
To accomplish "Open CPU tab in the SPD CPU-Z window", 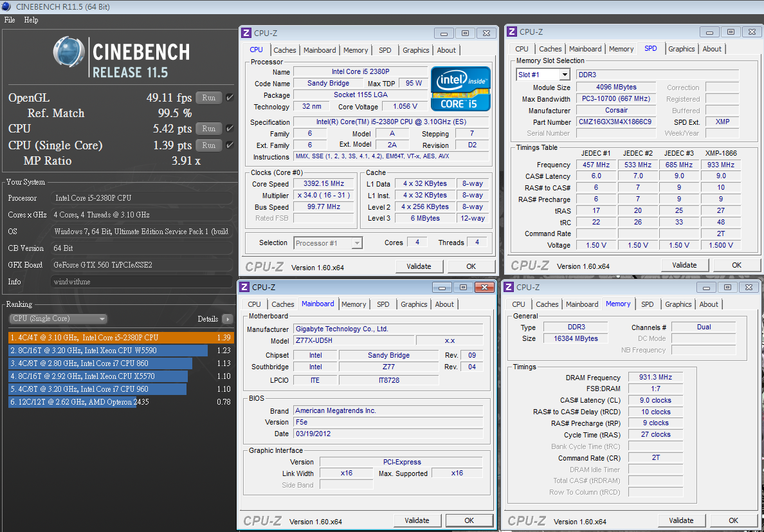I will 522,49.
